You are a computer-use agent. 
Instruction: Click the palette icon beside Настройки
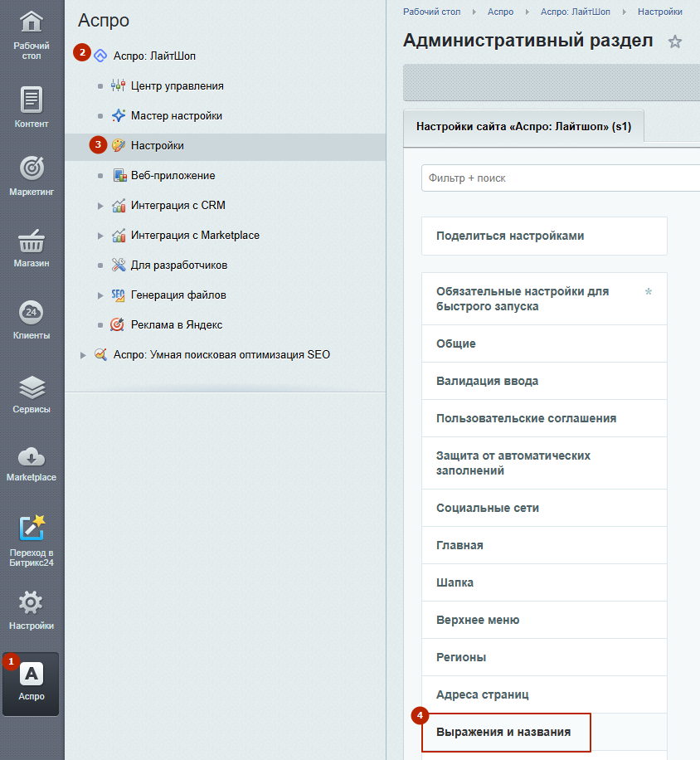click(119, 145)
